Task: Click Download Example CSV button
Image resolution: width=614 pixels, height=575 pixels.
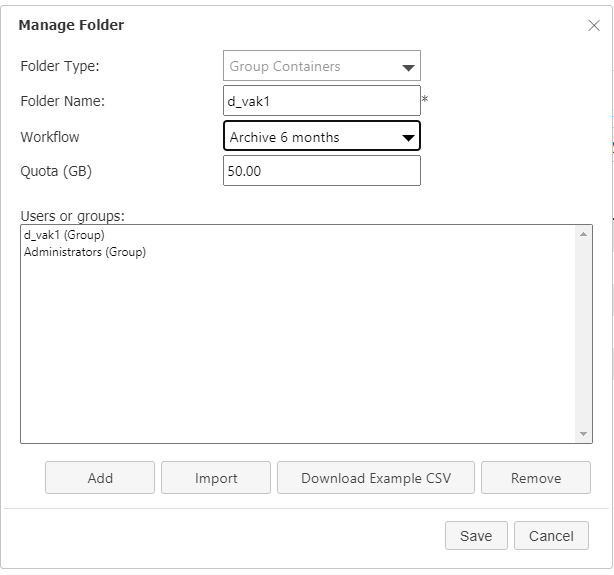Action: [376, 477]
